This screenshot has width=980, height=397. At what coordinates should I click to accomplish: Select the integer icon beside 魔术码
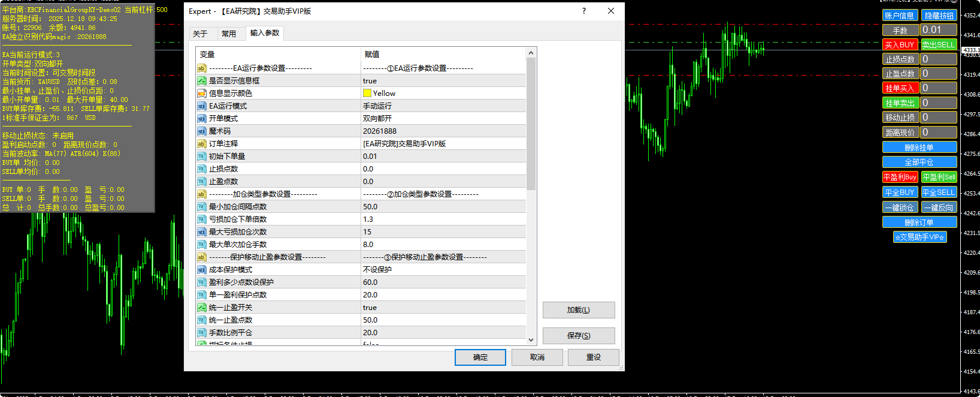202,131
